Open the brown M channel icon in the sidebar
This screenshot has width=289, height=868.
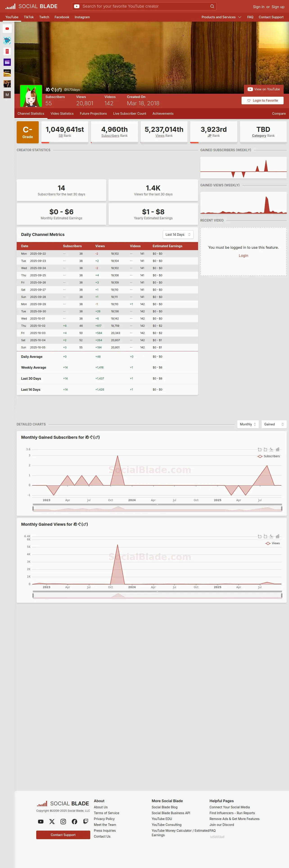(x=7, y=95)
